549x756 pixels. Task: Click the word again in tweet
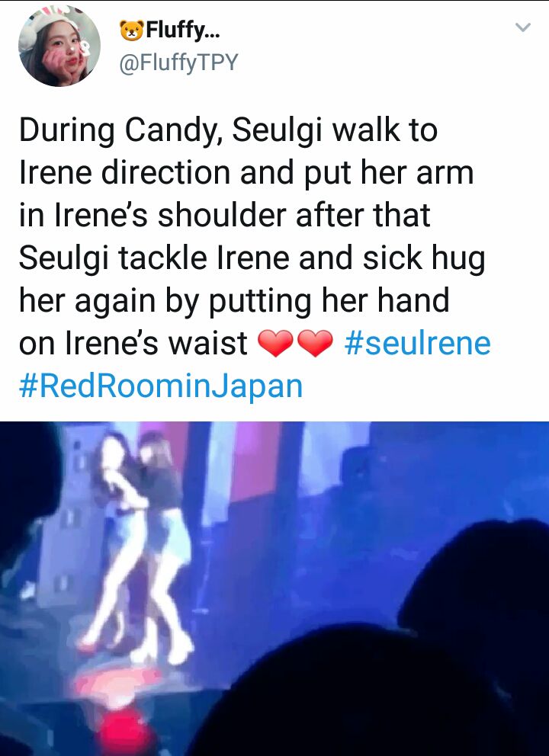[115, 301]
